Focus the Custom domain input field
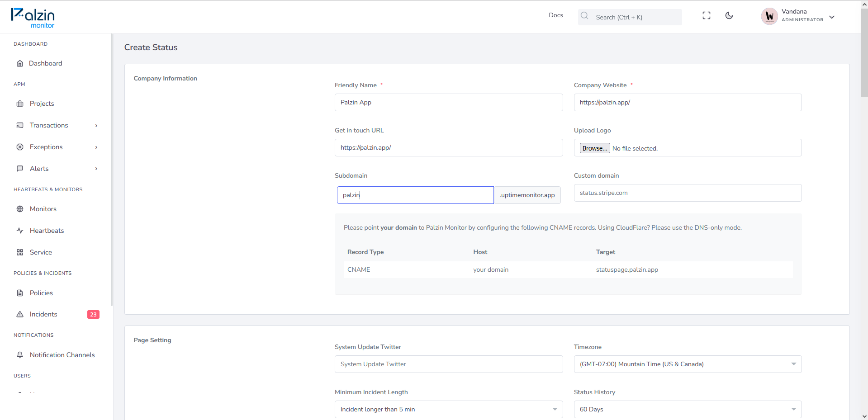This screenshot has height=420, width=868. tap(688, 193)
